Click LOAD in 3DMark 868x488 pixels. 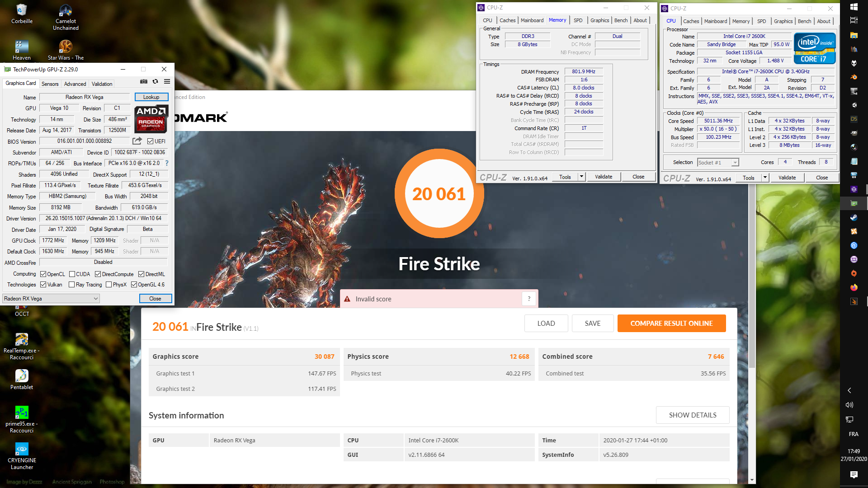click(546, 324)
